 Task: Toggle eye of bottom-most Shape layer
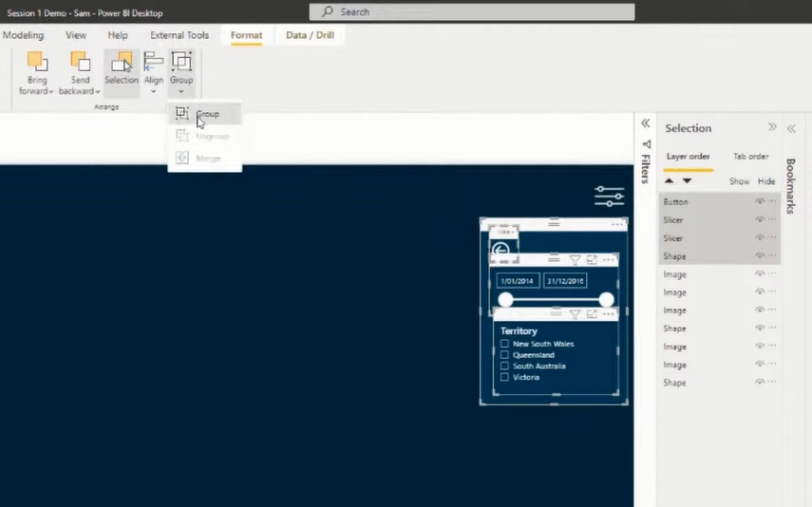(x=760, y=383)
